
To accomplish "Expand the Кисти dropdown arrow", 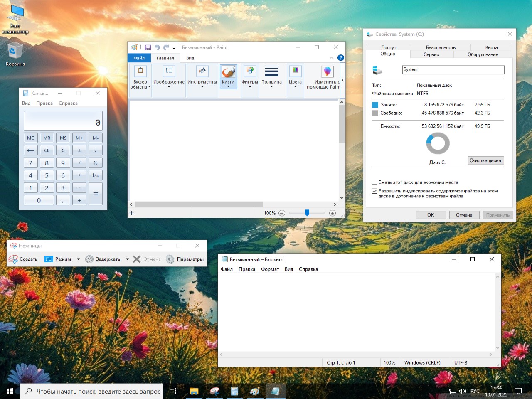I will point(228,87).
